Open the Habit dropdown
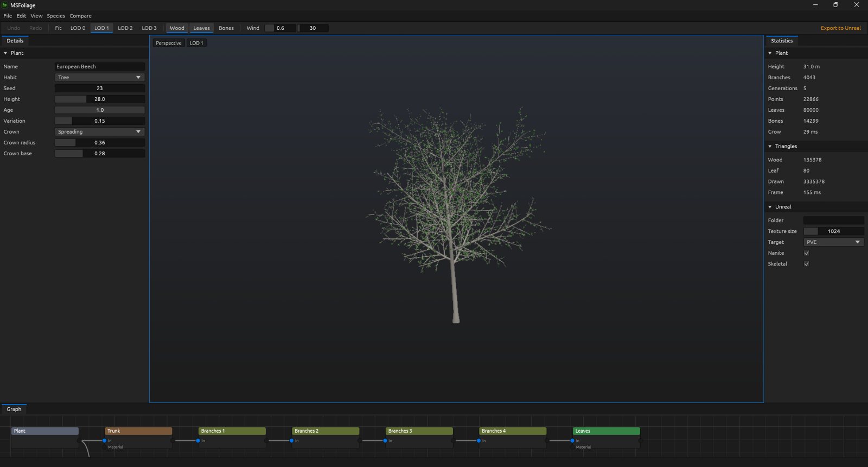 point(100,78)
